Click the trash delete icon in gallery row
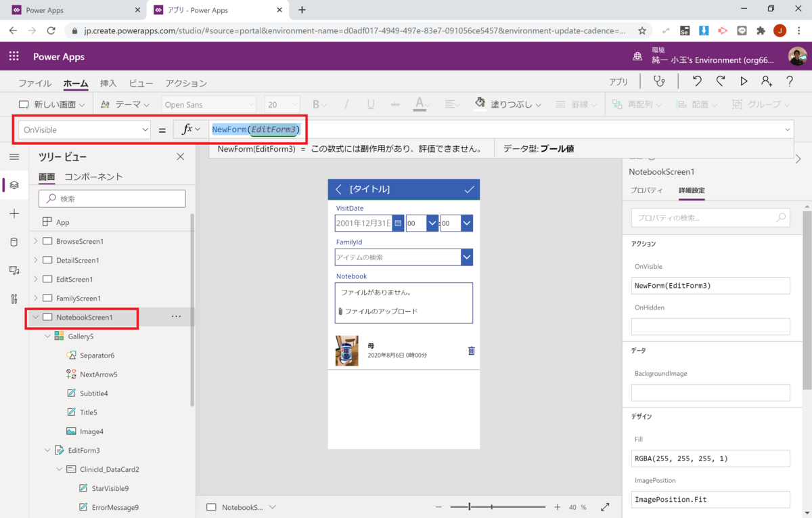 pos(472,351)
